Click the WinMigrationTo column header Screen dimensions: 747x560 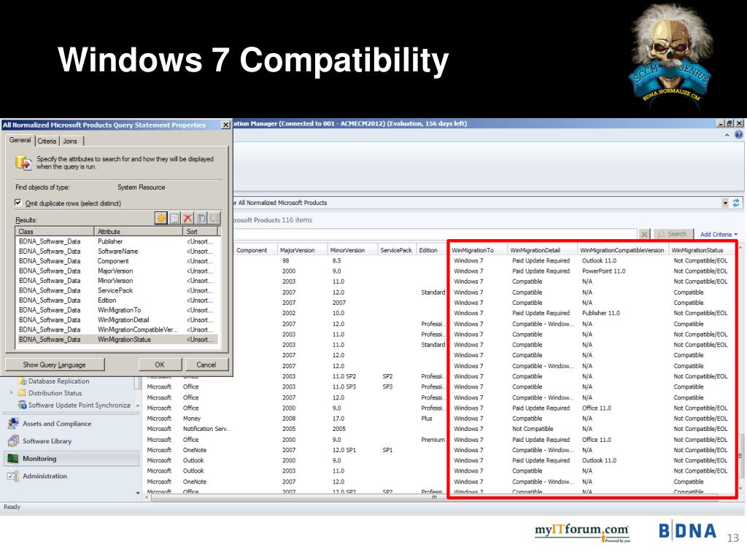tap(478, 250)
